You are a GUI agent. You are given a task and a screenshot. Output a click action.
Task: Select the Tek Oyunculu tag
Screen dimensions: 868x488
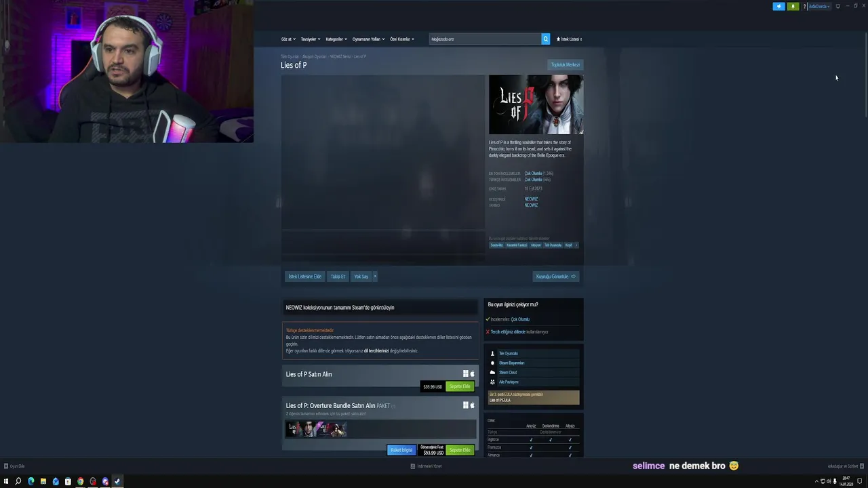553,245
